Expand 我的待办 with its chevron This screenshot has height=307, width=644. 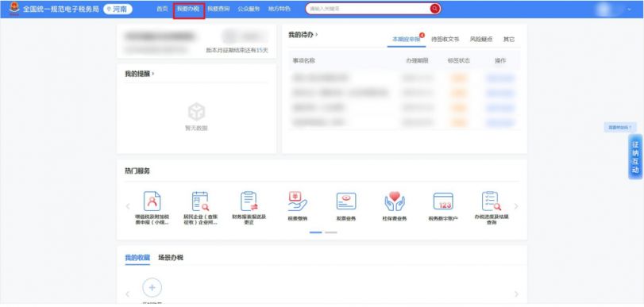[316, 35]
